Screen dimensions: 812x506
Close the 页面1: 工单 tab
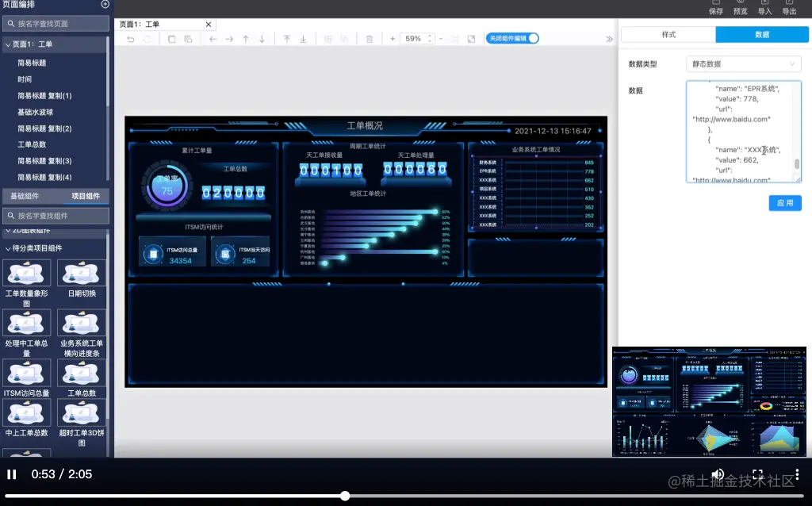tap(209, 25)
